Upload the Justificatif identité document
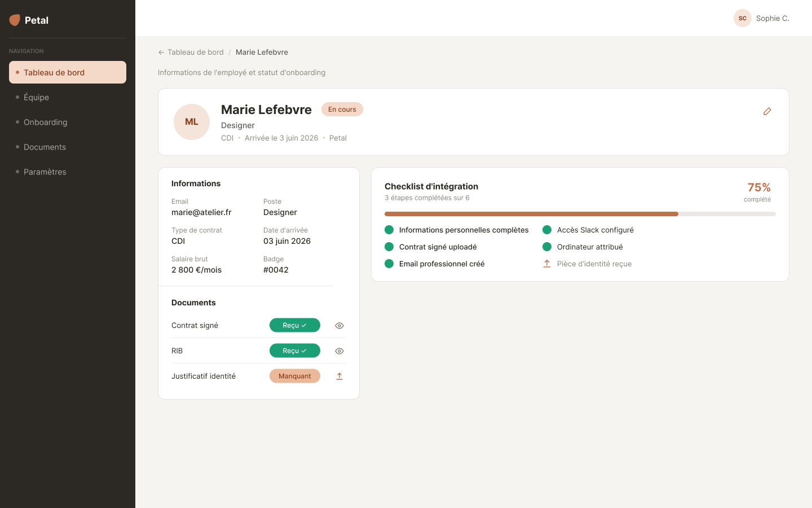This screenshot has width=812, height=508. 339,376
